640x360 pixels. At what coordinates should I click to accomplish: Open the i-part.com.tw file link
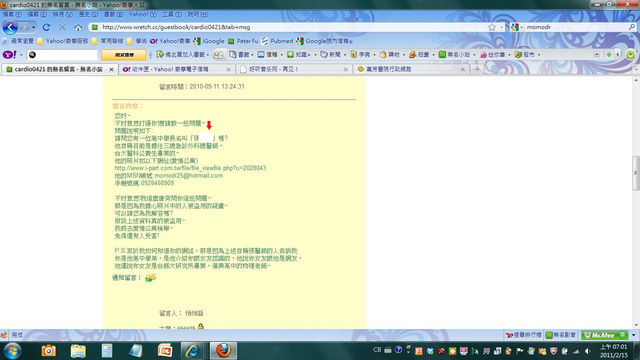(x=190, y=168)
